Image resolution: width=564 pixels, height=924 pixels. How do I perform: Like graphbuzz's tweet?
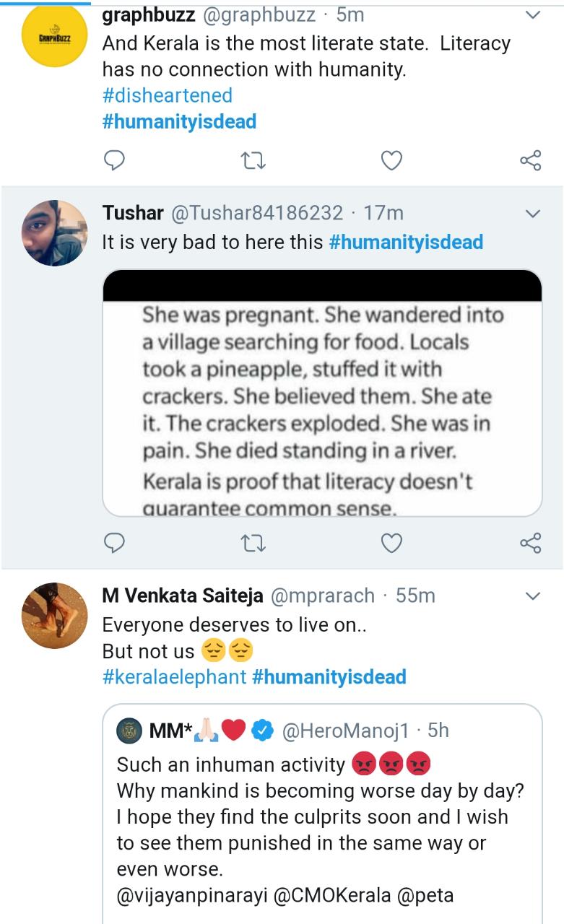click(391, 160)
